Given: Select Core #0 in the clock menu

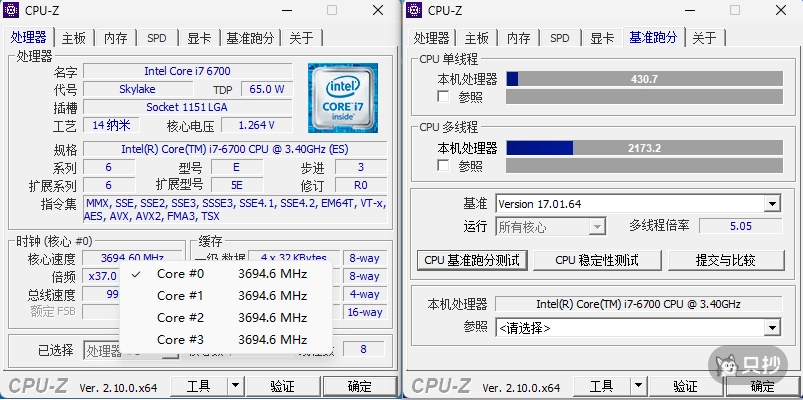Looking at the screenshot, I should click(x=226, y=273).
